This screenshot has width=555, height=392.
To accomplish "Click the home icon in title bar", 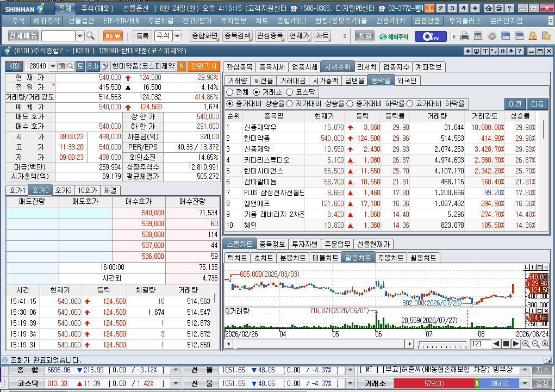I will (489, 8).
